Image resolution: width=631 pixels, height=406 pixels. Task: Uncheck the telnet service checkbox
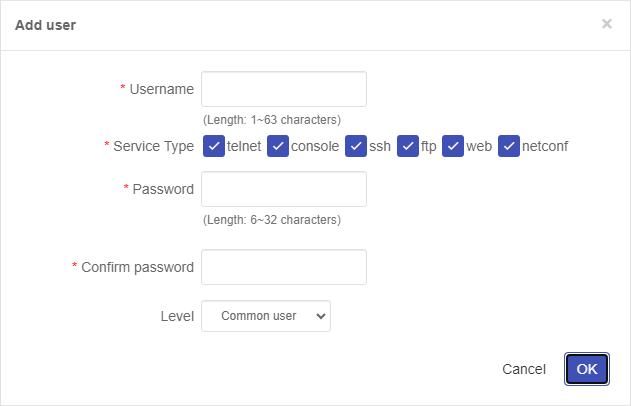pyautogui.click(x=214, y=146)
